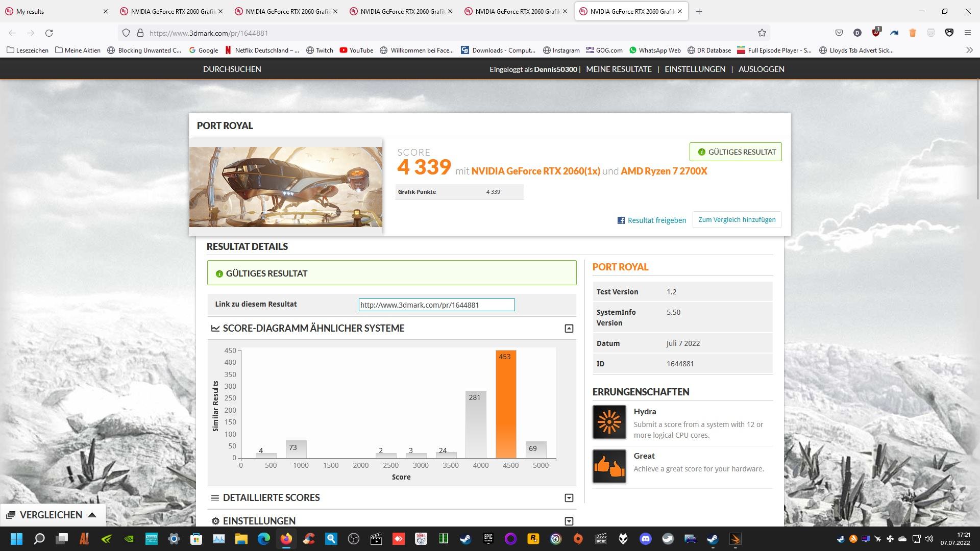Viewport: 980px width, 551px height.
Task: Open the NVIDIA GeForce RTX 2060 link
Action: [535, 171]
